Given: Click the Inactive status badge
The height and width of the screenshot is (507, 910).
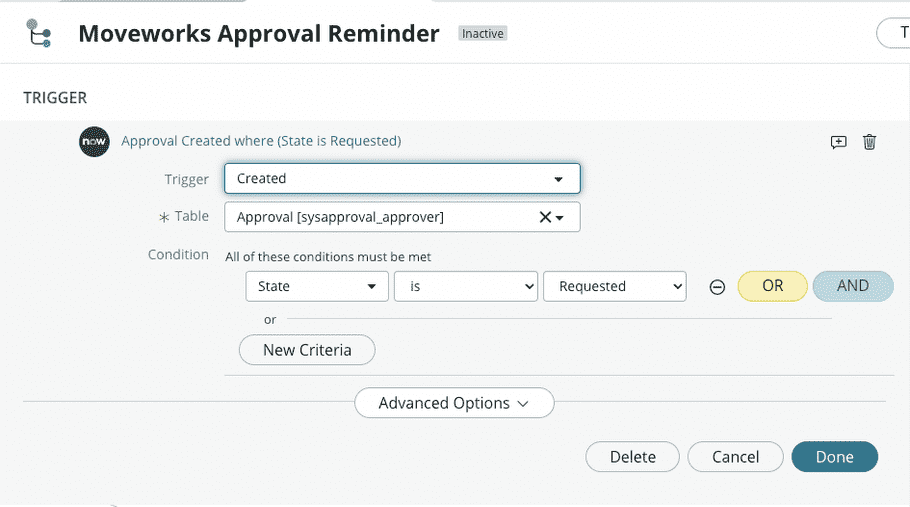Looking at the screenshot, I should (482, 34).
